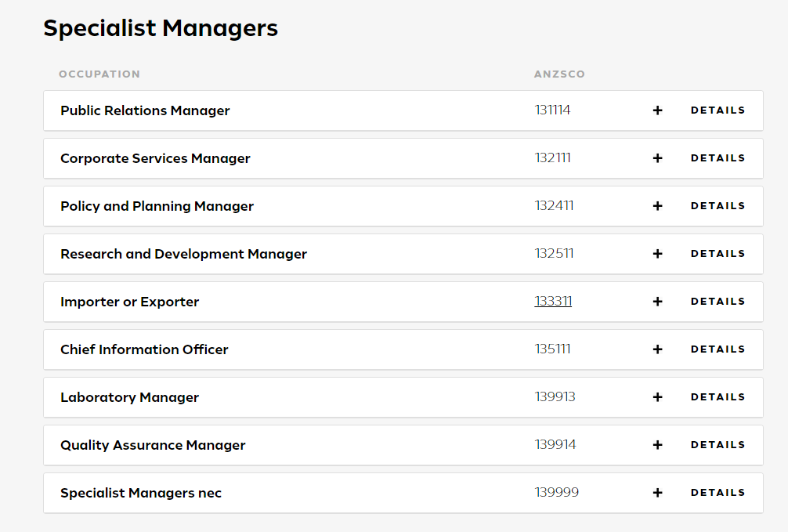Click plus icon on Research and Development Manager
788x532 pixels.
(657, 254)
